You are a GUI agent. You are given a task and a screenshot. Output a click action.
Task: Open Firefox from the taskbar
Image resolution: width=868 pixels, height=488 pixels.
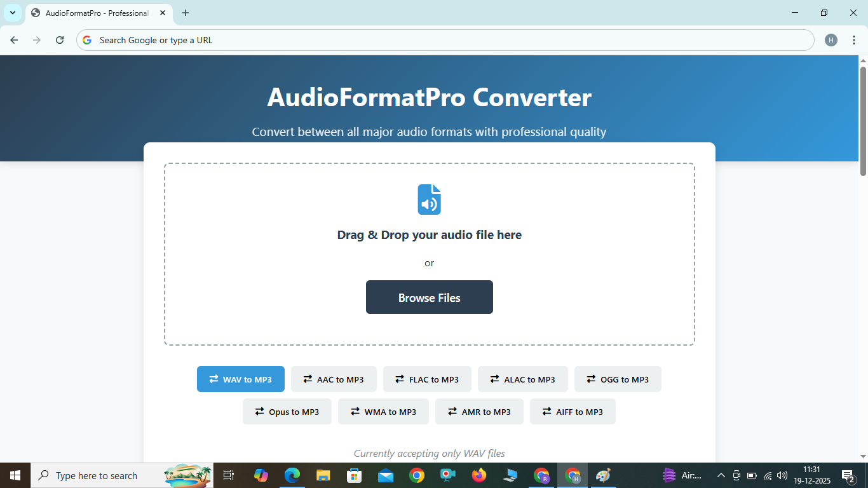pyautogui.click(x=478, y=475)
